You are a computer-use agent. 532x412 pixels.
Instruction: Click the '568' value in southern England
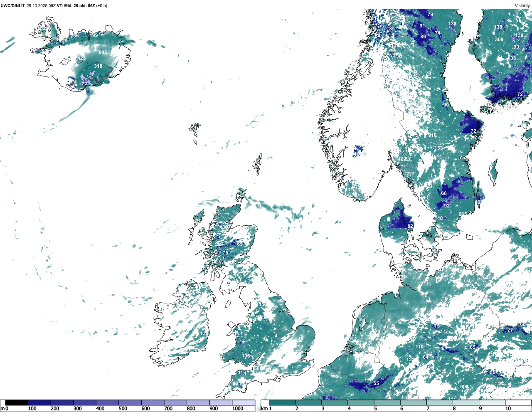pyautogui.click(x=258, y=368)
